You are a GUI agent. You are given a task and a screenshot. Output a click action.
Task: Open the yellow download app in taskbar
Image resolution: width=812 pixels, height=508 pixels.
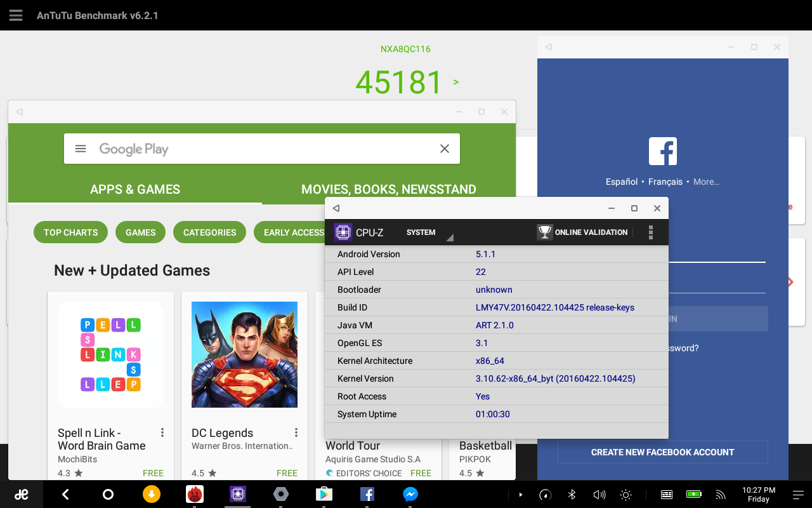tap(151, 494)
